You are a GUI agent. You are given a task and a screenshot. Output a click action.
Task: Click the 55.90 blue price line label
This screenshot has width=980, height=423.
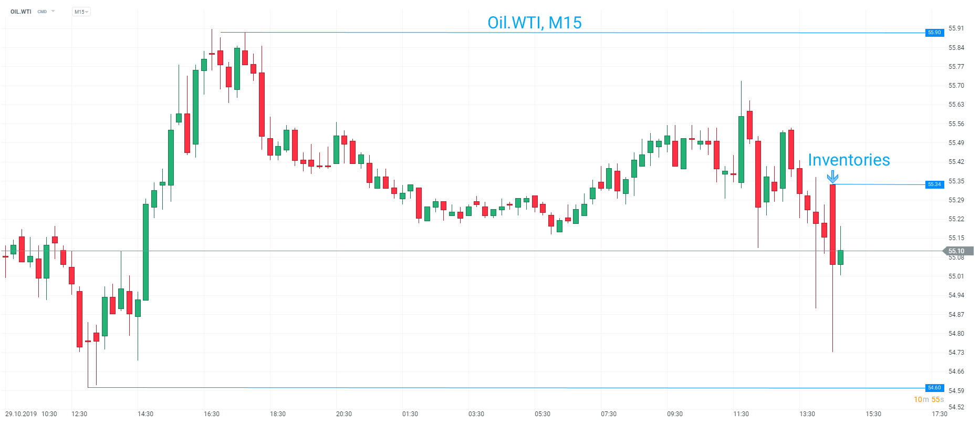point(934,33)
